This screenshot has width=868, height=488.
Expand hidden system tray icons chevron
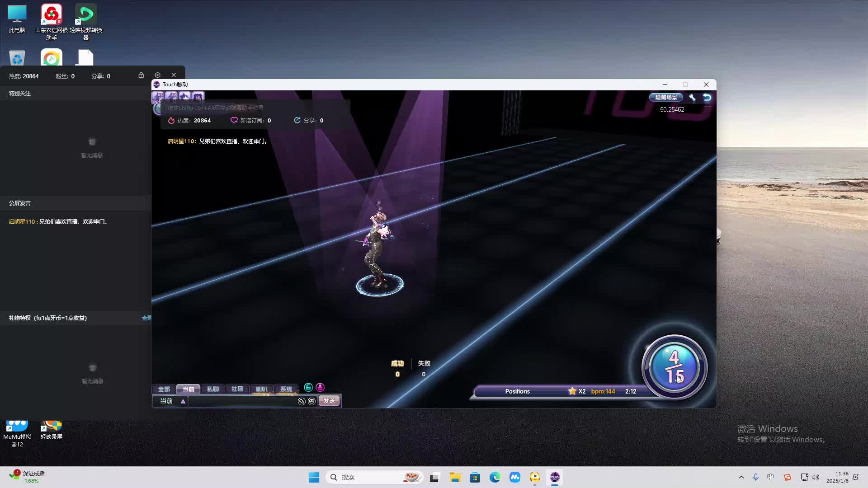click(x=741, y=477)
